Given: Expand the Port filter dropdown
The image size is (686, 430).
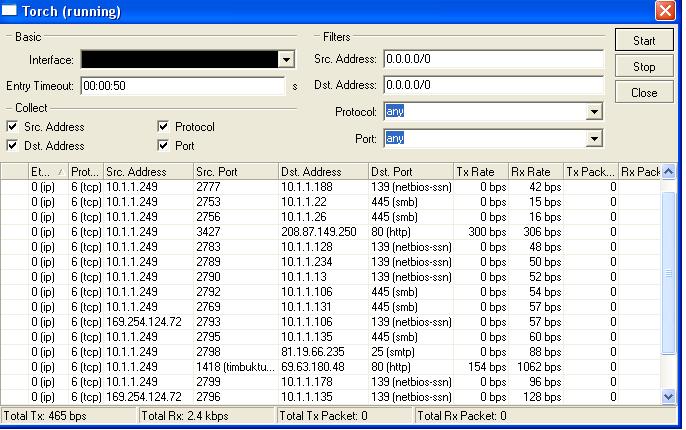Looking at the screenshot, I should 594,139.
